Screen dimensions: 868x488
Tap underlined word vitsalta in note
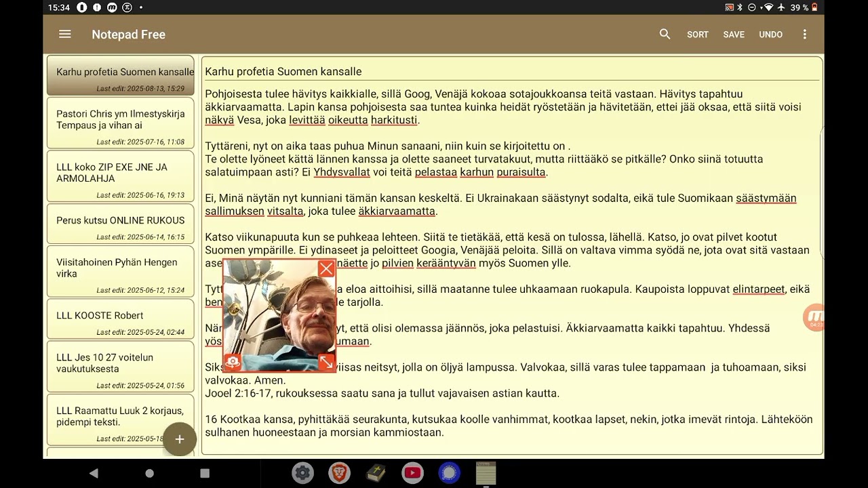pos(285,211)
